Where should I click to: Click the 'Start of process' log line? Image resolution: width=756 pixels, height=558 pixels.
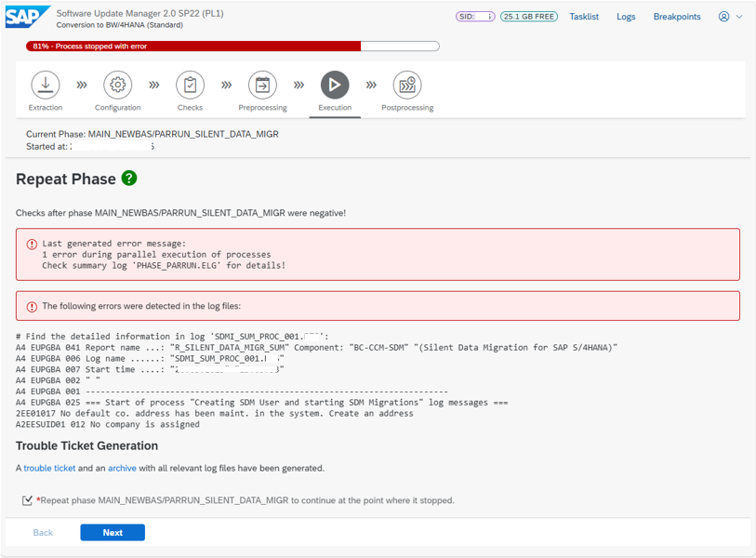[262, 402]
